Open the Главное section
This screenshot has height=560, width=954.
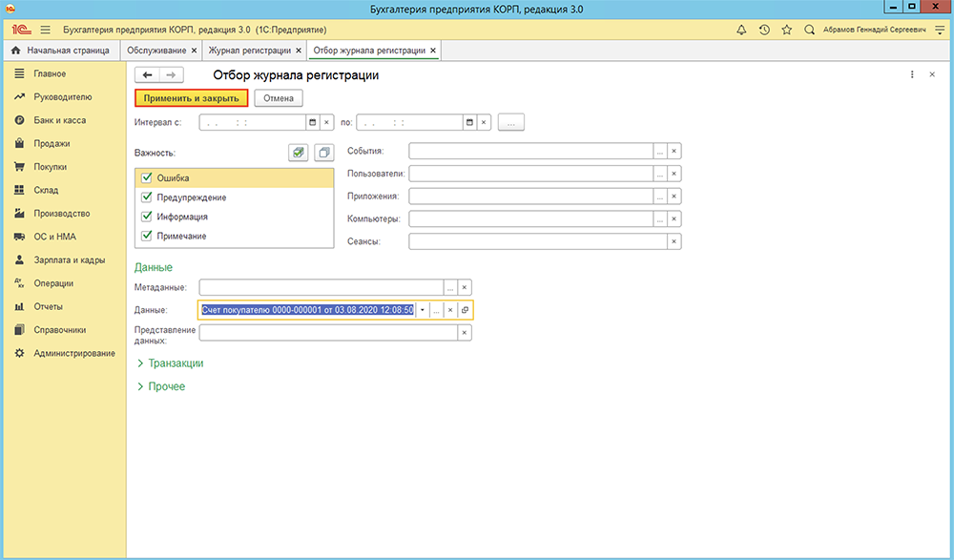click(x=50, y=73)
